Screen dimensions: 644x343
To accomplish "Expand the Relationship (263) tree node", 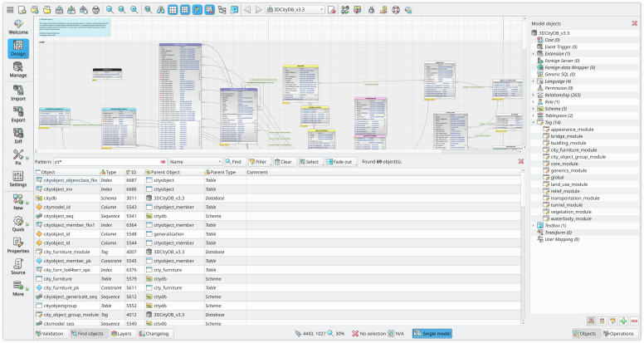I will [534, 95].
